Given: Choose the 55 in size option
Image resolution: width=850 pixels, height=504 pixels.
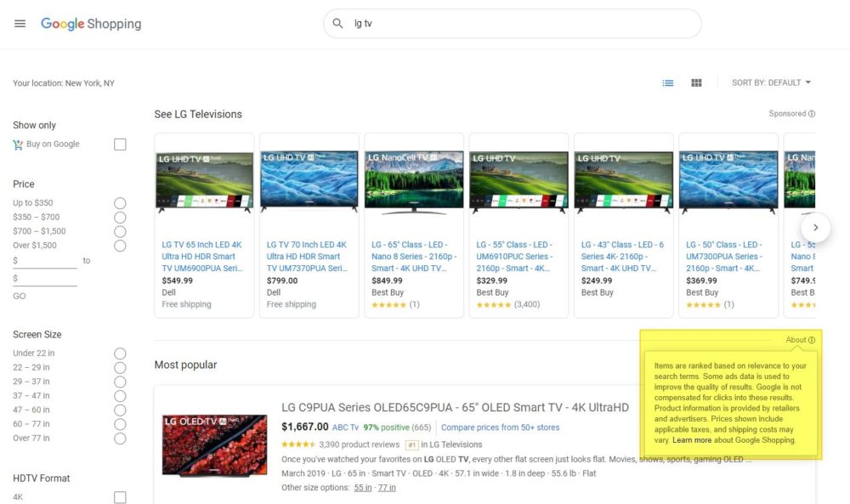Looking at the screenshot, I should tap(363, 488).
